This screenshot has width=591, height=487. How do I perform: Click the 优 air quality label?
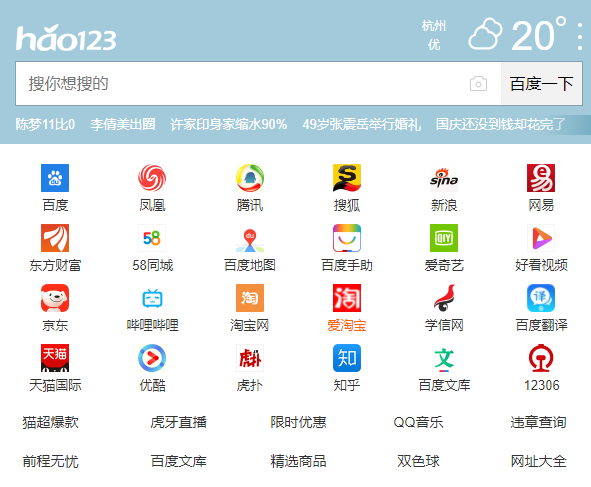point(434,45)
